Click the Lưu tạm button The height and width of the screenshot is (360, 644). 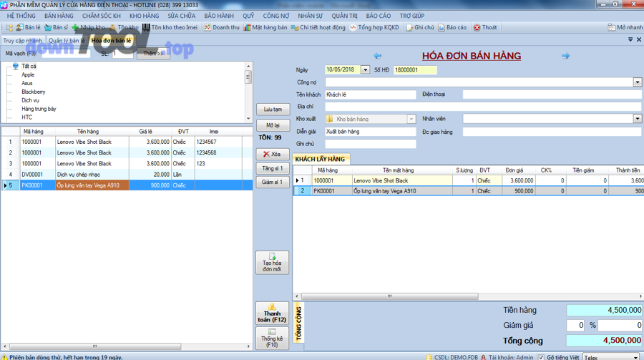(x=272, y=110)
